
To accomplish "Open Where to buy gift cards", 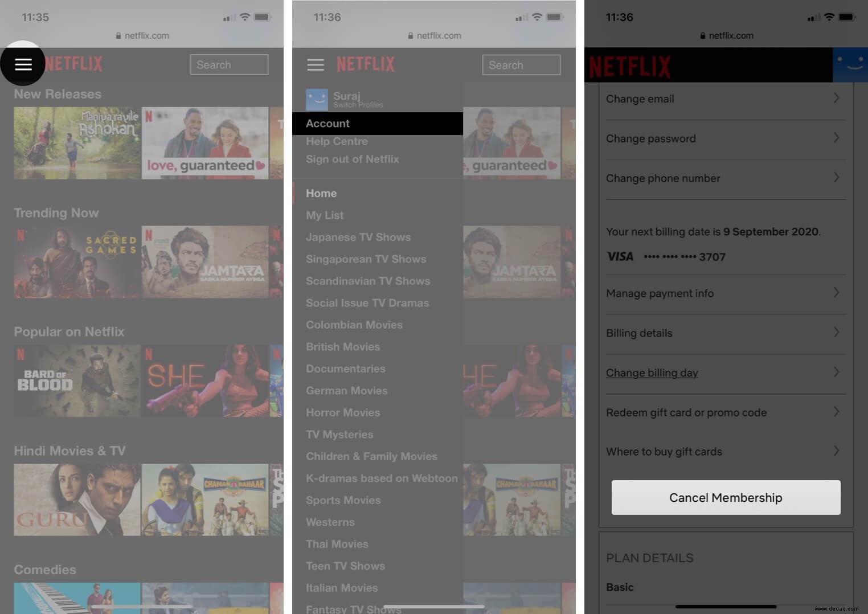I will (x=664, y=452).
